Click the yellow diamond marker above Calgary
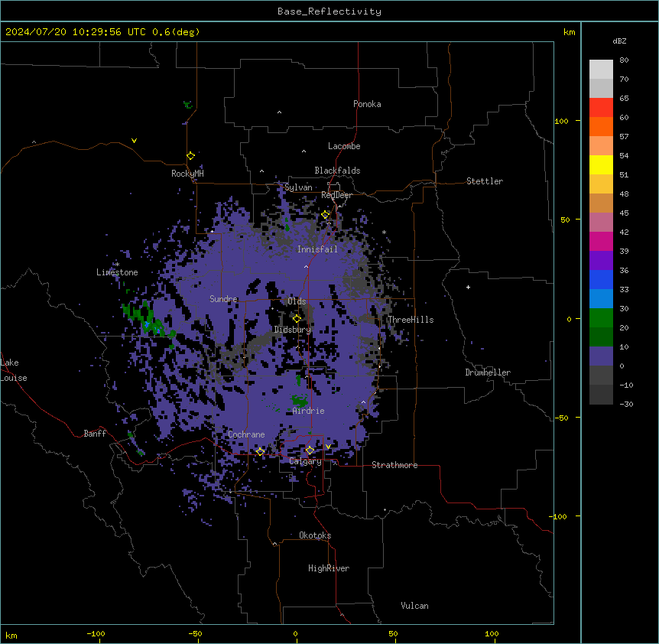The width and height of the screenshot is (659, 644). click(x=310, y=450)
